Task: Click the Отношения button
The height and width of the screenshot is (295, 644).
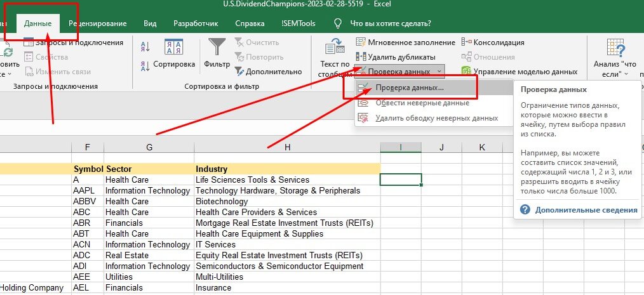Action: [488, 57]
